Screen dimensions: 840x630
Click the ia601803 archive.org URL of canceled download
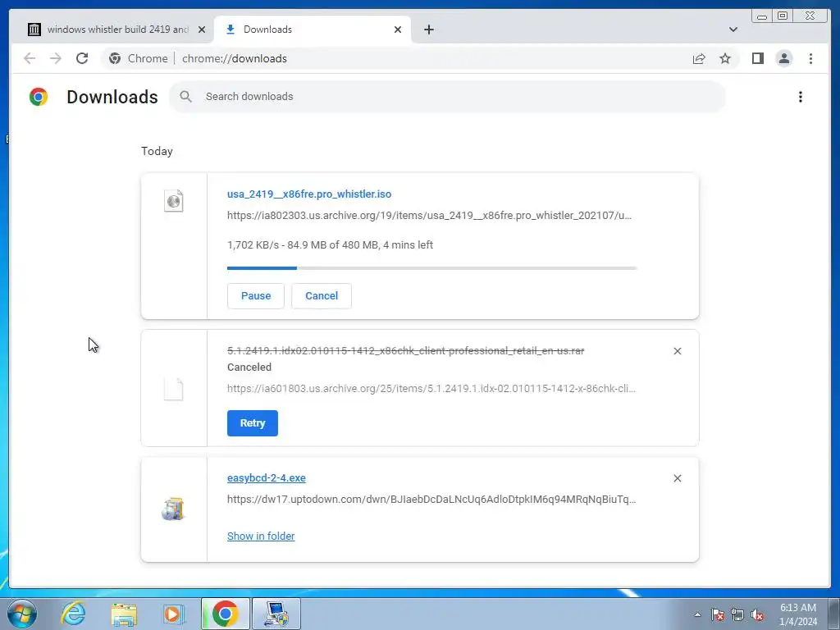point(431,388)
